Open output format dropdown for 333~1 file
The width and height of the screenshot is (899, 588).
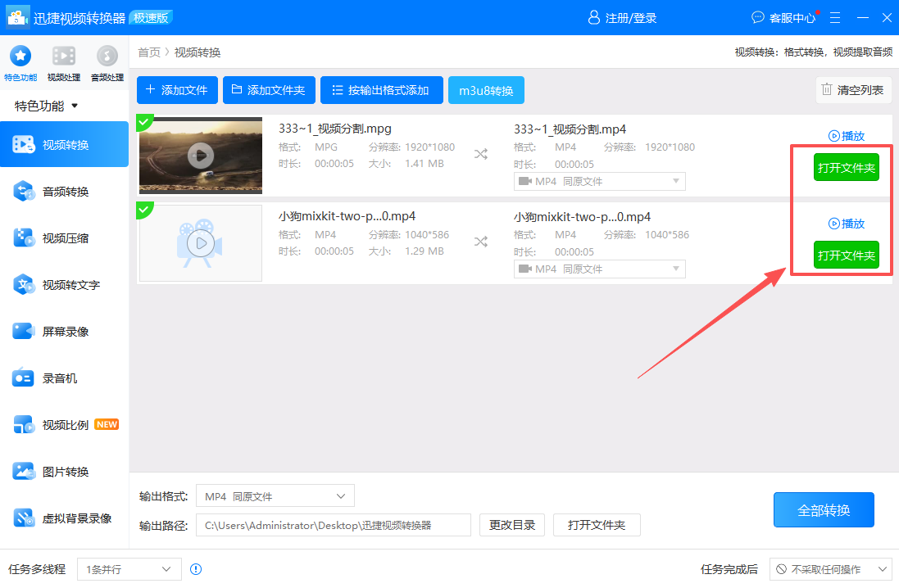click(x=599, y=180)
